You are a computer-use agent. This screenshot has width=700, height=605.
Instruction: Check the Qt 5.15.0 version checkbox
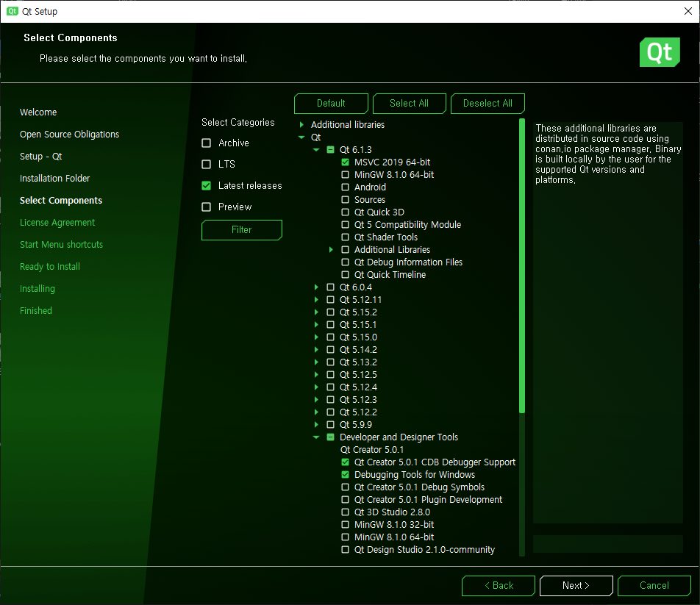(x=330, y=337)
